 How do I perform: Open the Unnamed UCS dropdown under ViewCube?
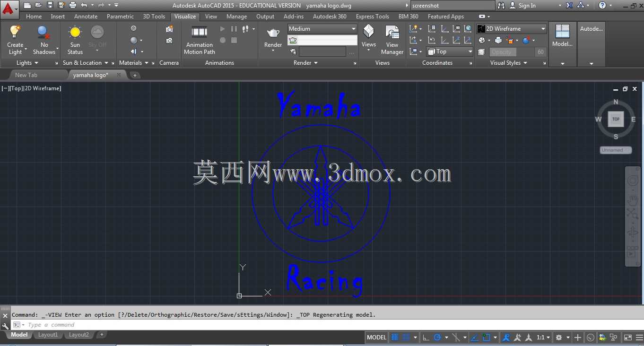pos(616,150)
